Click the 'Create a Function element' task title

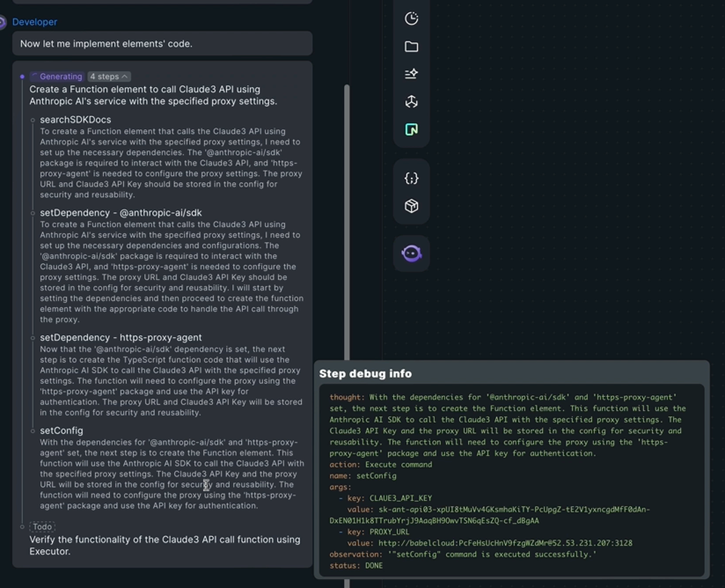pos(153,95)
